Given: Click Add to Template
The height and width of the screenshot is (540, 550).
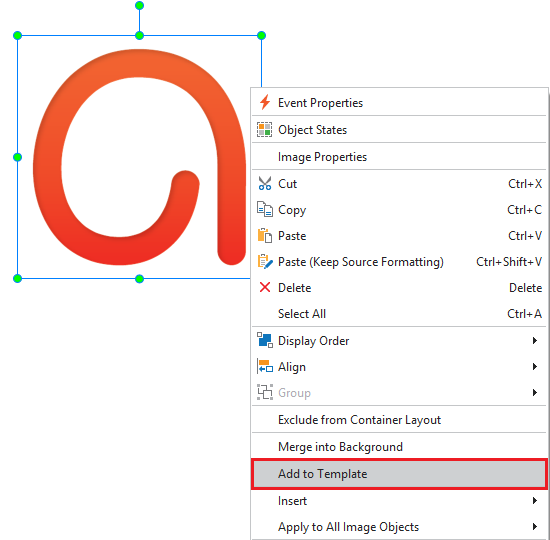Looking at the screenshot, I should [399, 473].
